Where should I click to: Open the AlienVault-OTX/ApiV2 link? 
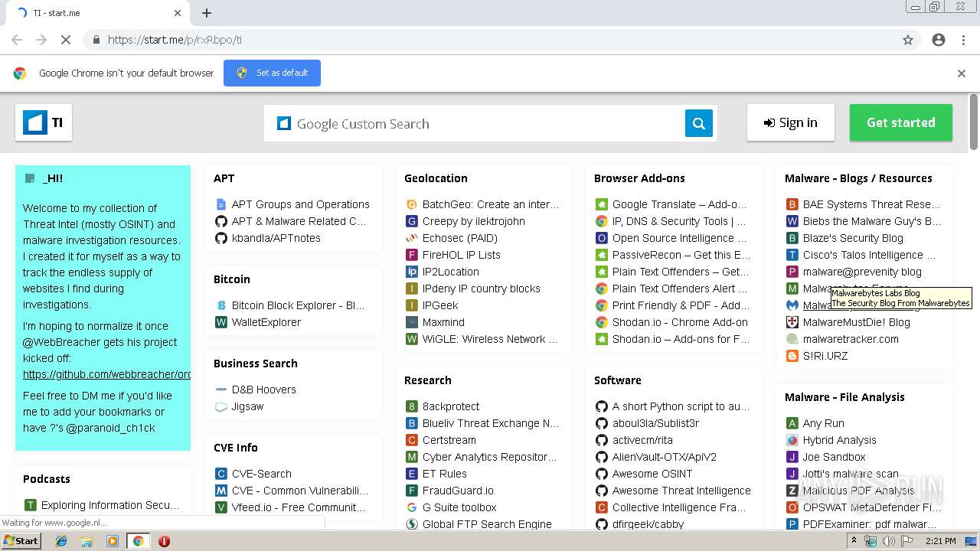665,457
